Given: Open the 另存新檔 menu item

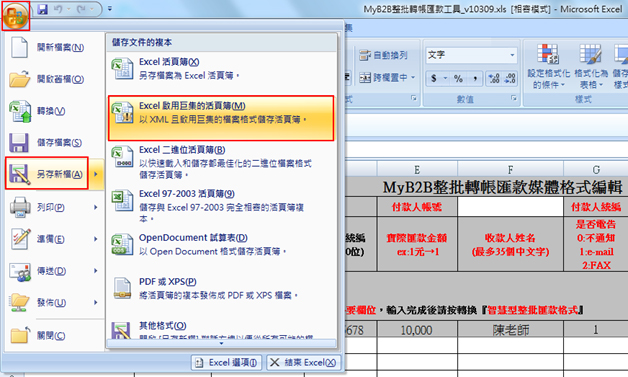Looking at the screenshot, I should [47, 173].
